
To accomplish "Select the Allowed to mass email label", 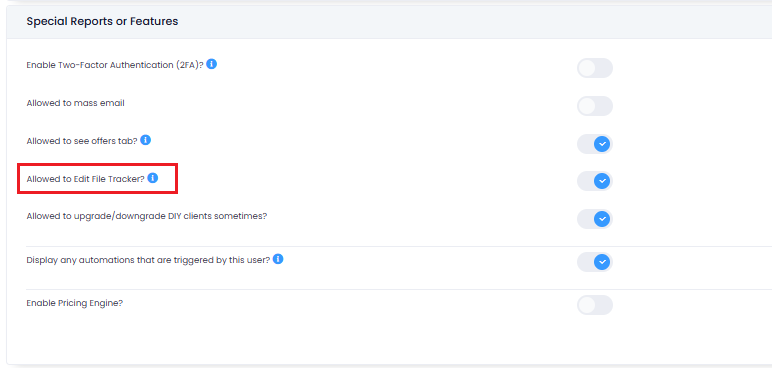I will [x=75, y=103].
